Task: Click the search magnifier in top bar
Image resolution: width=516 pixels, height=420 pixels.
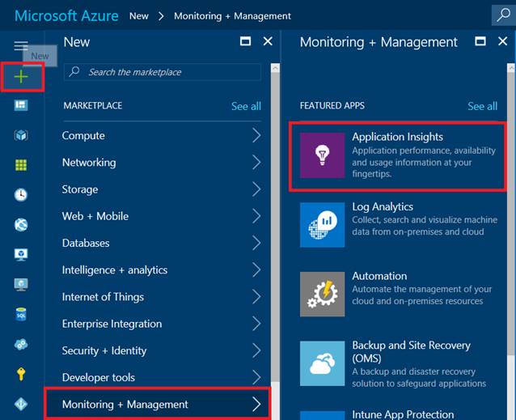Action: [x=504, y=15]
